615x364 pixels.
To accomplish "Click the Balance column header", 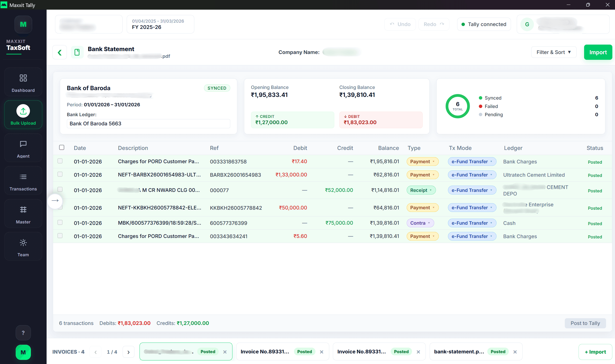I will 388,148.
